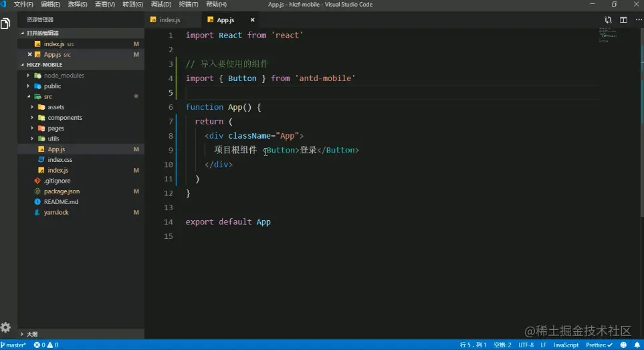Open the 编辑(E) menu
Viewport: 644px width, 350px height.
(x=51, y=4)
